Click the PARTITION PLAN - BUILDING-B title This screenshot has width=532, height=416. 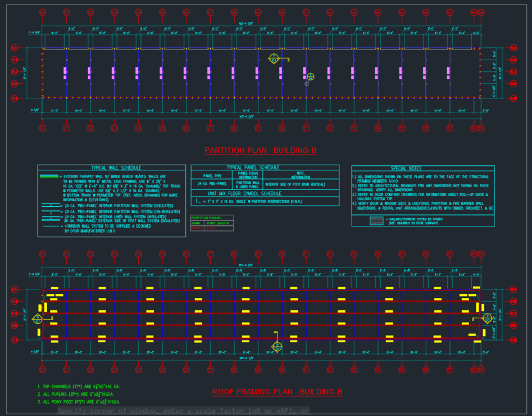261,151
